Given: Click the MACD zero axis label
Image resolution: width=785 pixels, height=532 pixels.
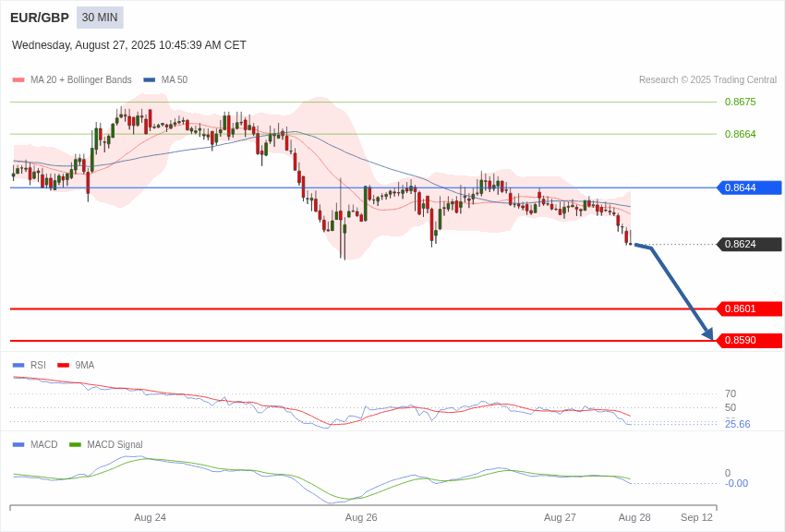Looking at the screenshot, I should (x=728, y=473).
